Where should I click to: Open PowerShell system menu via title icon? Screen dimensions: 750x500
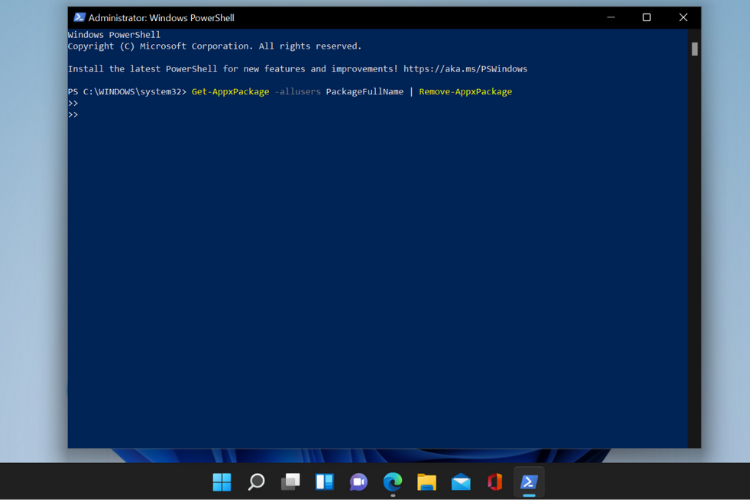pos(78,18)
